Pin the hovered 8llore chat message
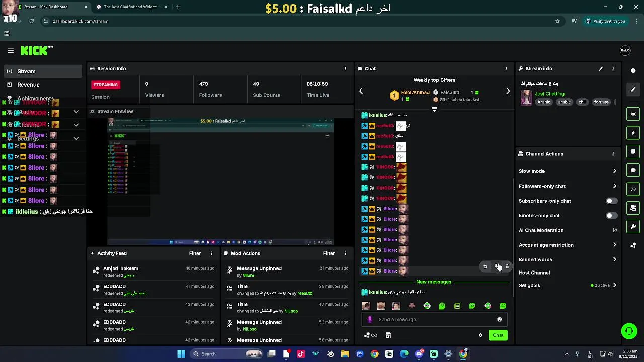The image size is (644, 362). pos(497,267)
